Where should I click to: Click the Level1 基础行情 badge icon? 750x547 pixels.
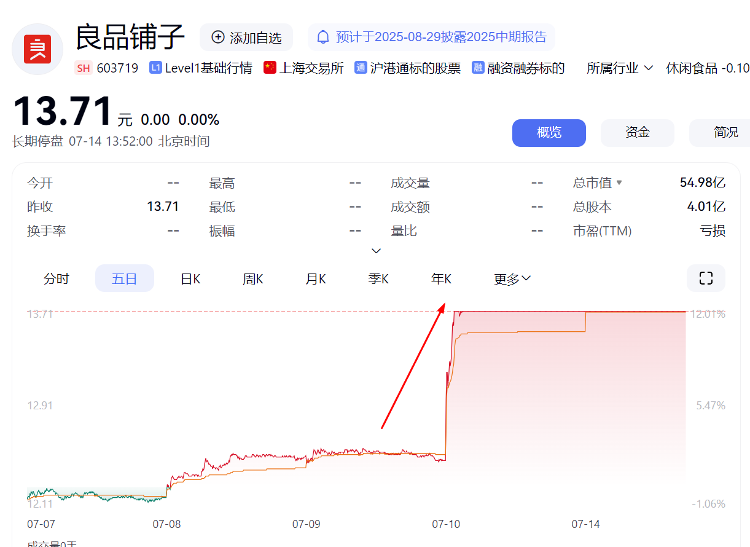tap(155, 68)
